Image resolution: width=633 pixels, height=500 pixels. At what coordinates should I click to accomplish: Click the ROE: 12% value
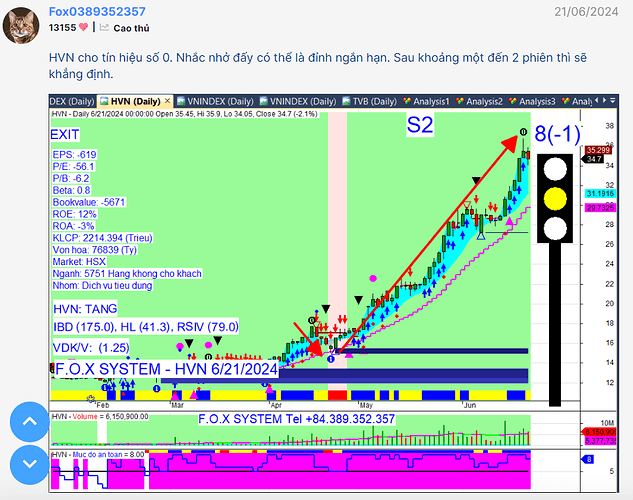[74, 214]
